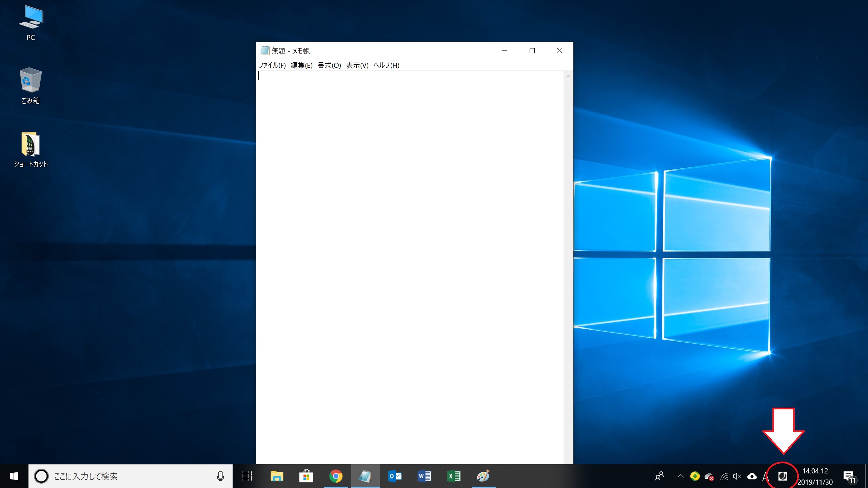The height and width of the screenshot is (488, 868).
Task: Open Excel from the taskbar
Action: click(454, 476)
